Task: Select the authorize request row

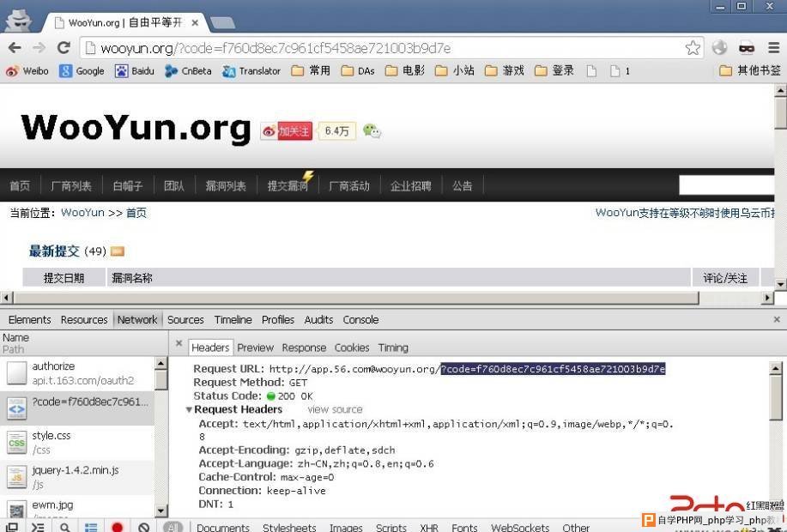Action: pyautogui.click(x=77, y=373)
